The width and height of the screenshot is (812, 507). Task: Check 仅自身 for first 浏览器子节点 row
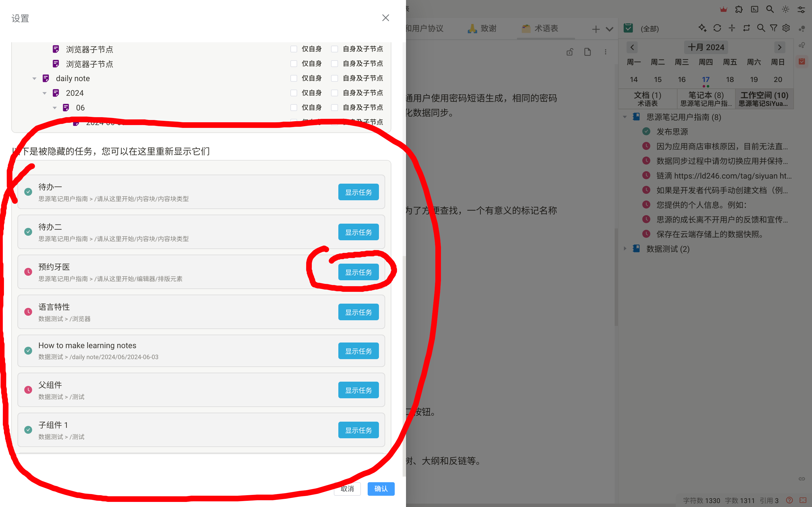294,49
